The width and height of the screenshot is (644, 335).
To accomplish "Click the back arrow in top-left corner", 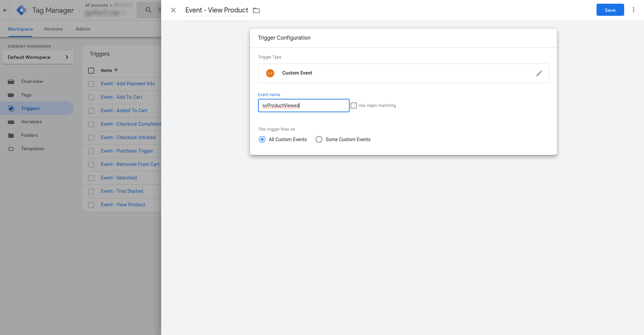I will 5,10.
